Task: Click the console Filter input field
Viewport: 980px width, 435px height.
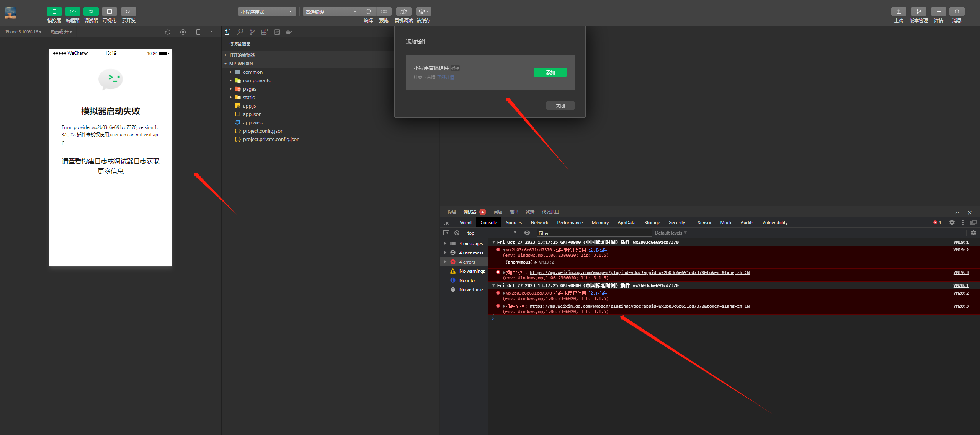Action: (593, 233)
